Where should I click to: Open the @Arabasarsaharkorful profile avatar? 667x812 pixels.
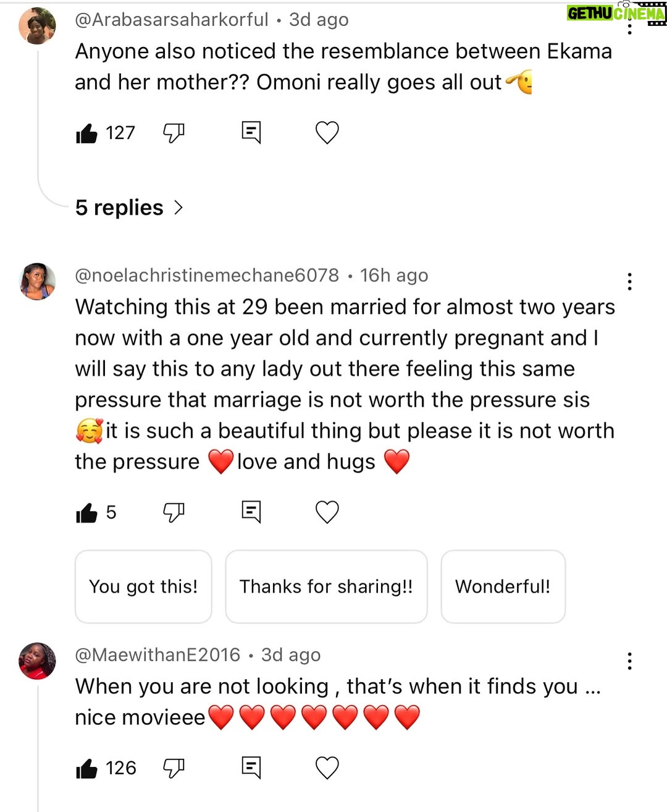point(37,26)
